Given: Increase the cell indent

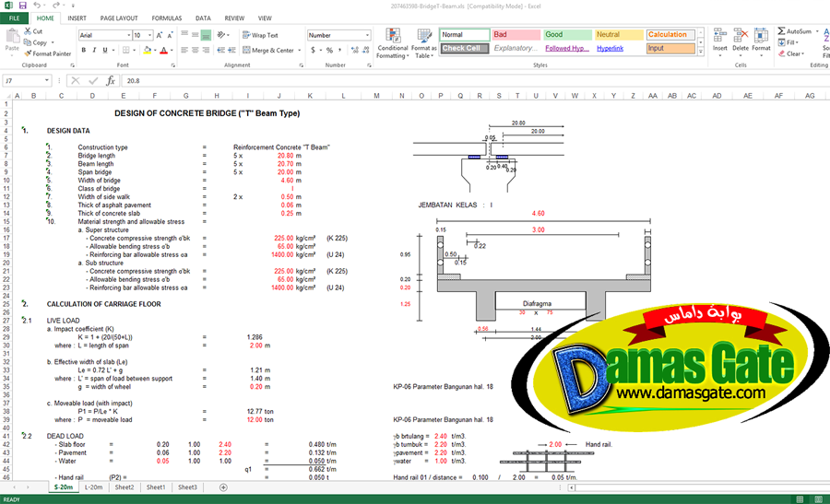Looking at the screenshot, I should (x=231, y=51).
